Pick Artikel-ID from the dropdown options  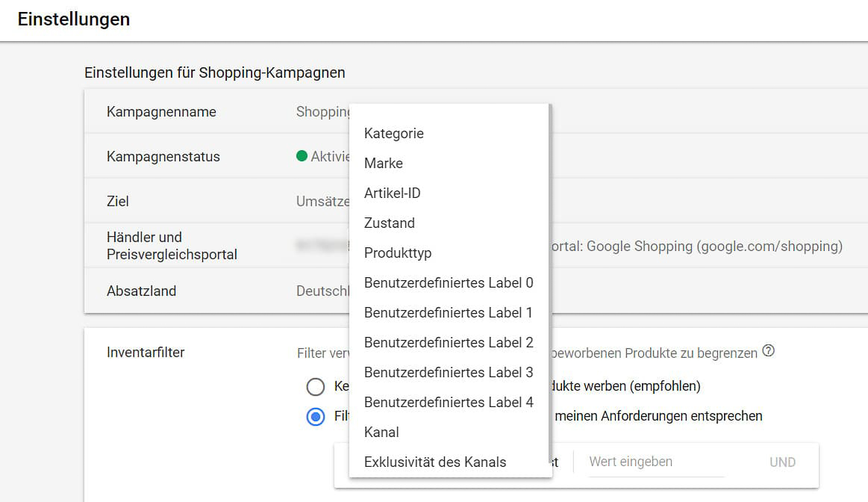coord(392,193)
